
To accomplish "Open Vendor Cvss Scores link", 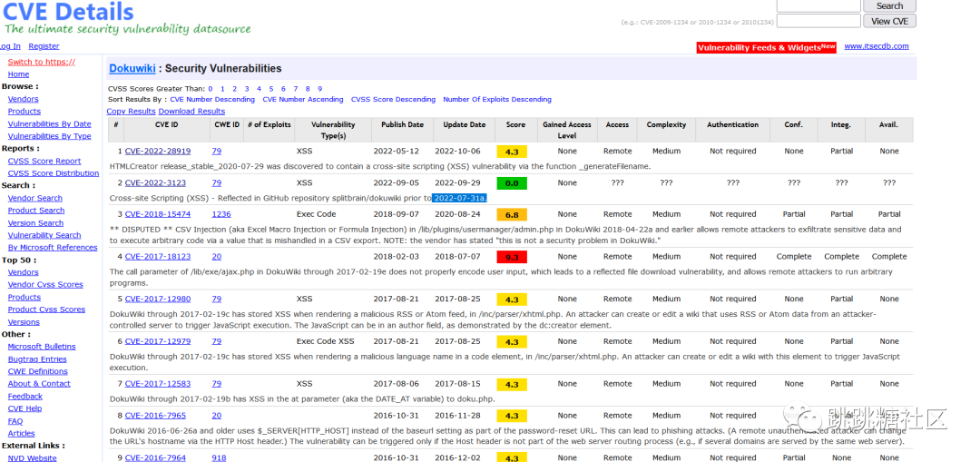I will (45, 284).
